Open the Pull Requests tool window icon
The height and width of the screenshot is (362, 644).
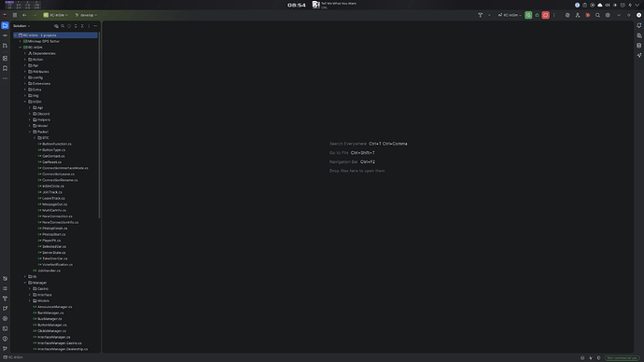pyautogui.click(x=5, y=46)
